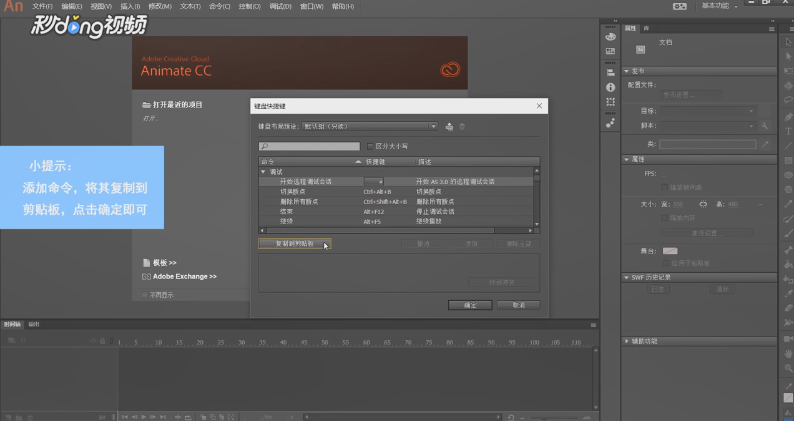Select the Pen tool

click(x=788, y=117)
